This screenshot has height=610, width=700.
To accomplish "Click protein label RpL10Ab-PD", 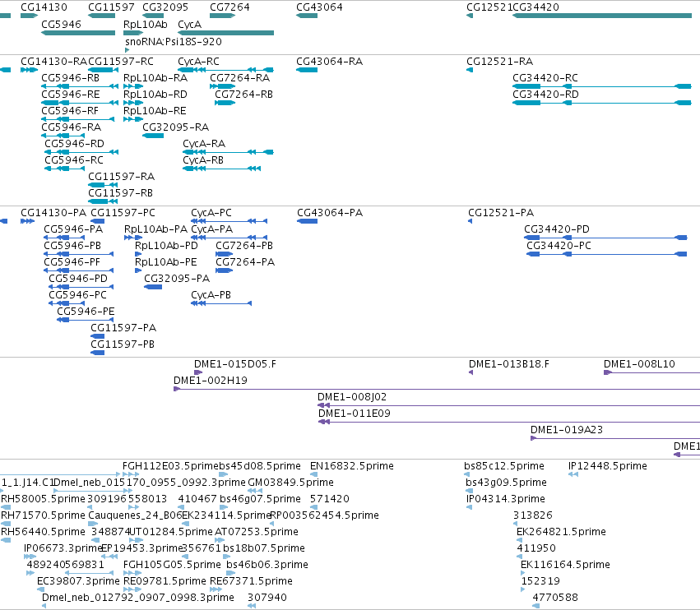I will pos(166,246).
